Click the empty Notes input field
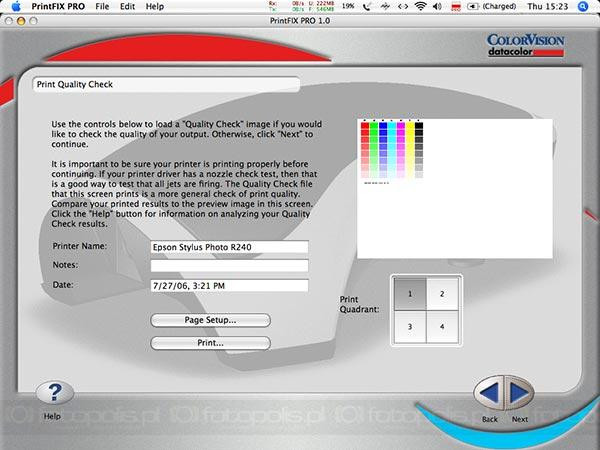 (229, 266)
